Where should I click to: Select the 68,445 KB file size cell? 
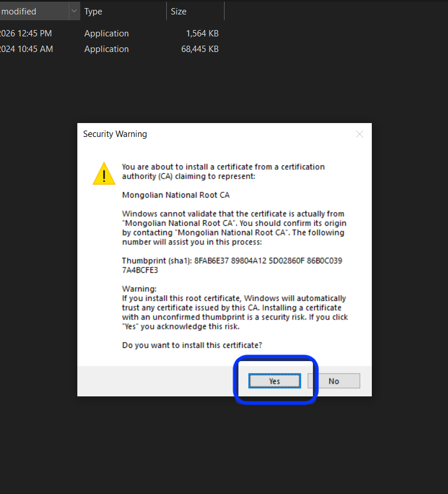(x=200, y=49)
